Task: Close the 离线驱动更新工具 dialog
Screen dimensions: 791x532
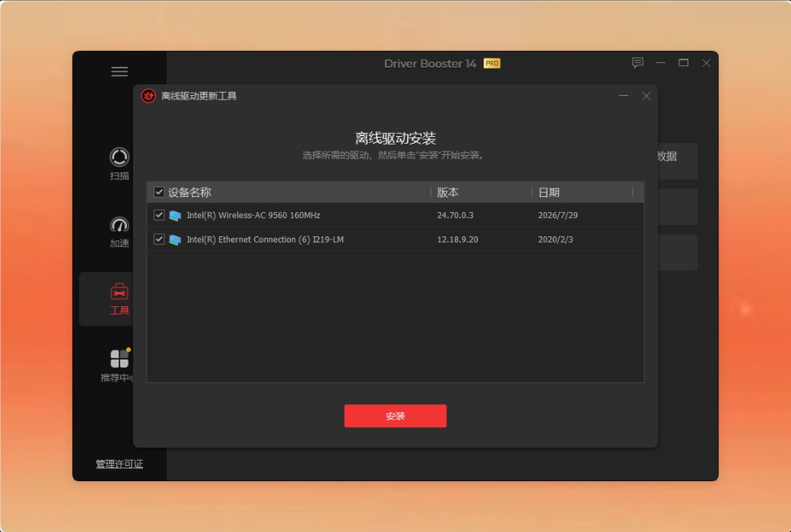Action: coord(646,96)
